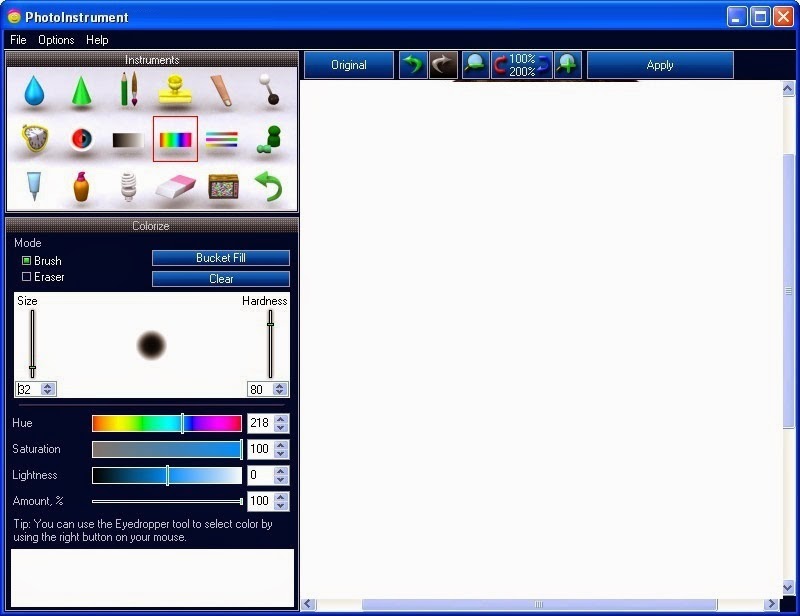Image resolution: width=800 pixels, height=616 pixels.
Task: Click the Original button
Action: click(x=348, y=65)
